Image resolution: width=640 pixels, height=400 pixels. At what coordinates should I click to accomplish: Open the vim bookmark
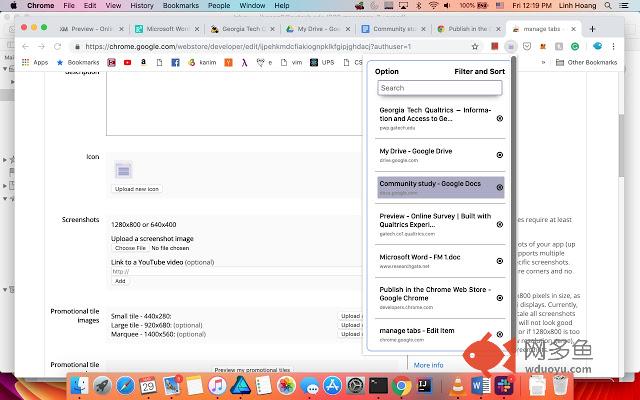tap(291, 62)
